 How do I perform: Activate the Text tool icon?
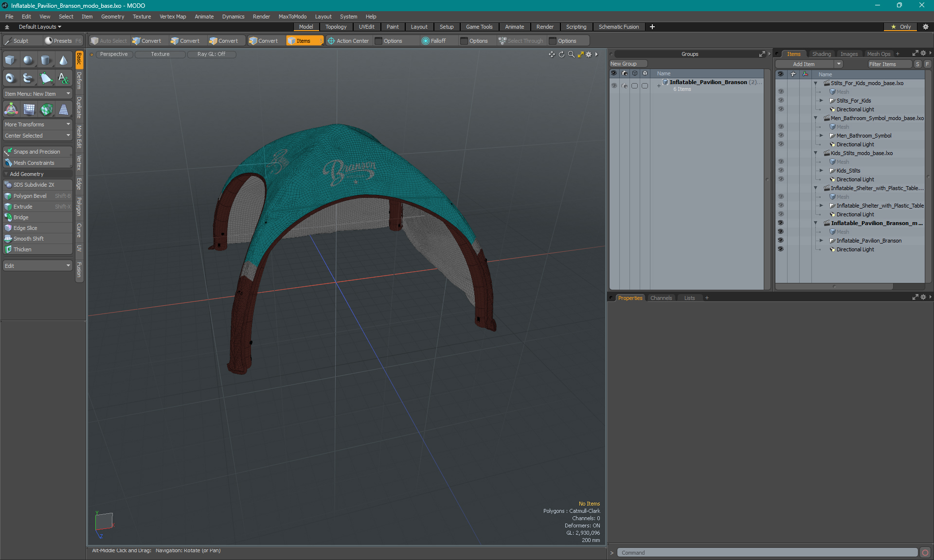point(63,78)
